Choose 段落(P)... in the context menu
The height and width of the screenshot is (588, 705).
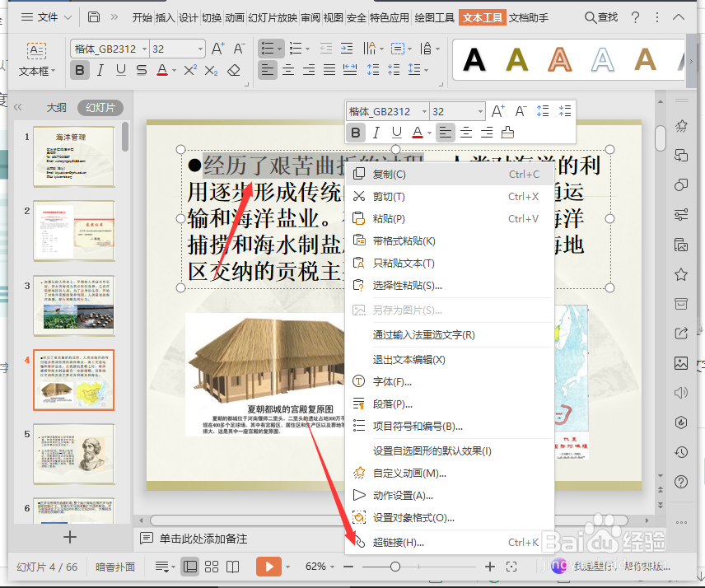(449, 404)
